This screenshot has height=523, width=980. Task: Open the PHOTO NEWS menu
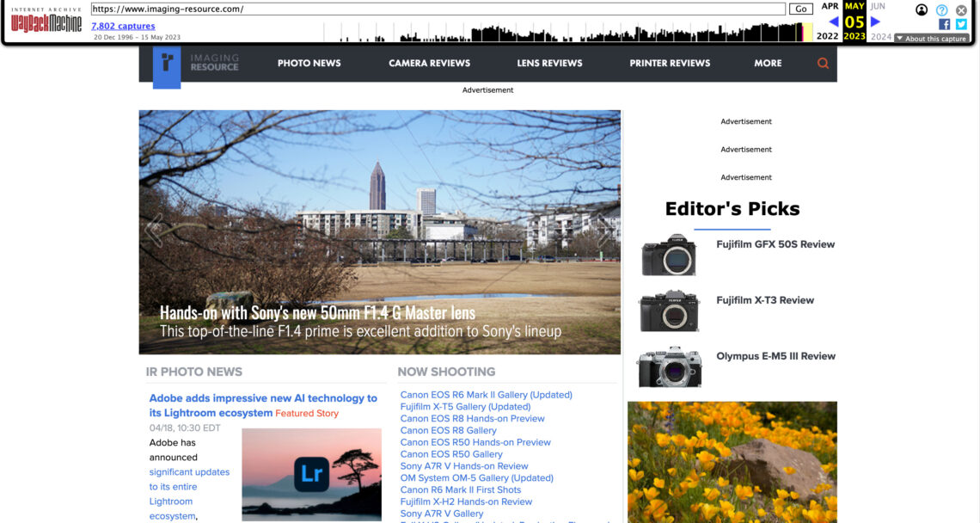[309, 63]
